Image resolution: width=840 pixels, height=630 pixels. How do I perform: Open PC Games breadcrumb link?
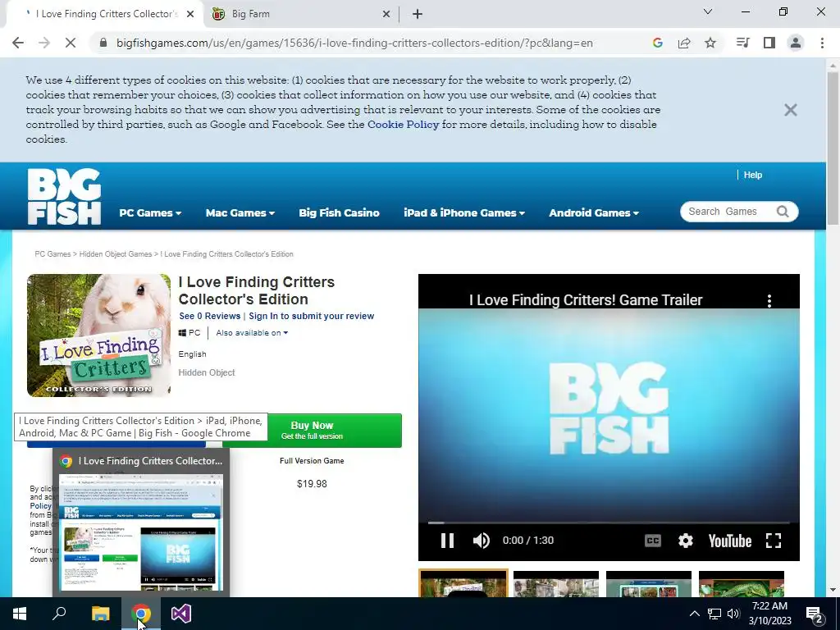[x=52, y=254]
